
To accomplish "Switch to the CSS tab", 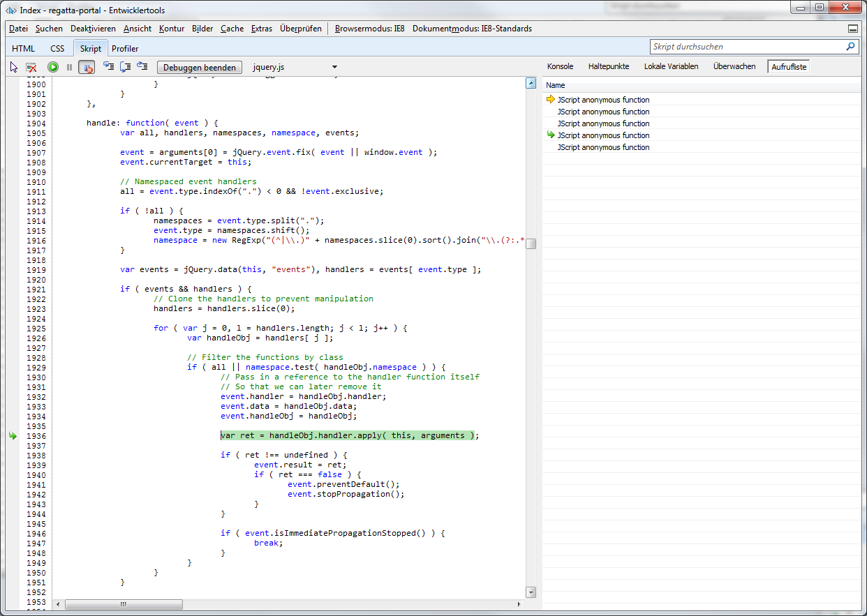I will click(x=57, y=48).
